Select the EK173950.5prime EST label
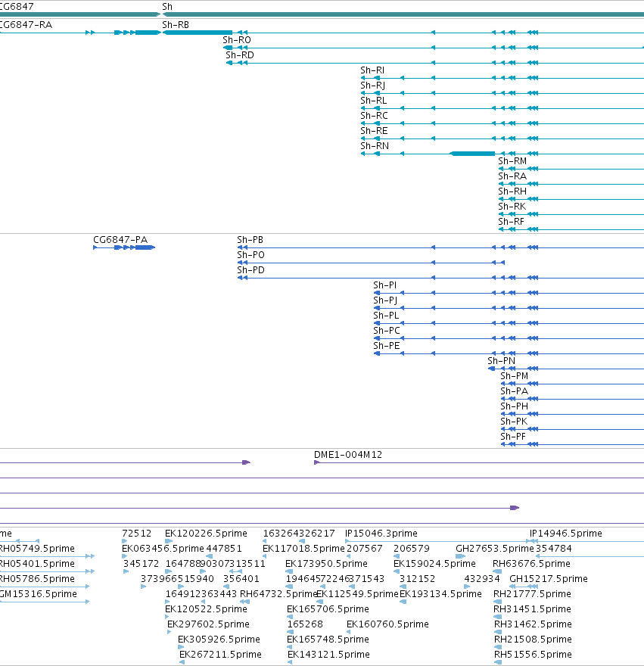This screenshot has width=644, height=666. pos(326,564)
